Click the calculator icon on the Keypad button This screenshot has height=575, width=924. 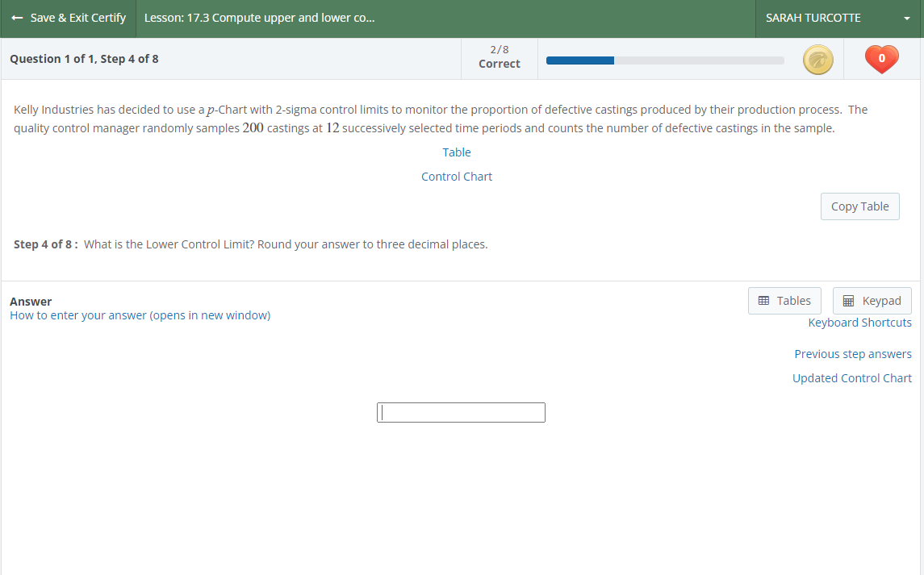(849, 300)
